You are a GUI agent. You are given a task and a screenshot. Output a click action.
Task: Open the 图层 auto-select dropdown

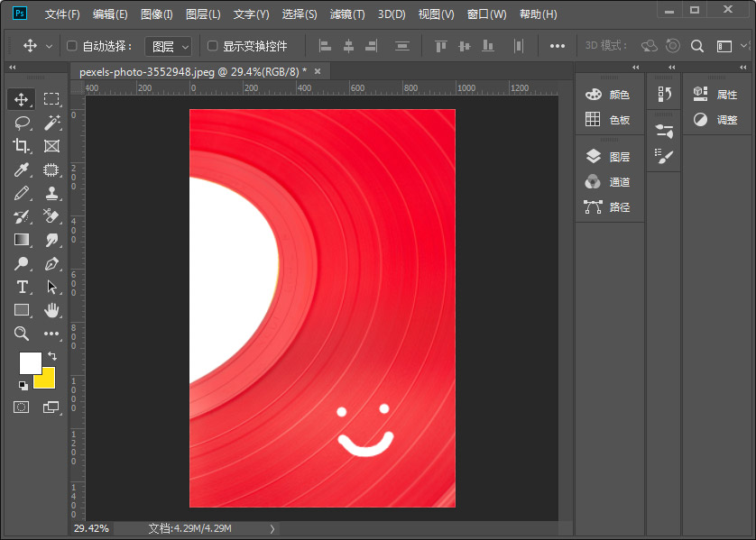pyautogui.click(x=169, y=46)
